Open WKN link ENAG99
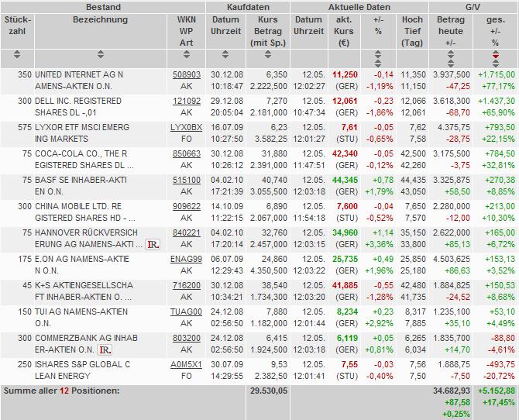The width and height of the screenshot is (519, 420). click(x=187, y=259)
